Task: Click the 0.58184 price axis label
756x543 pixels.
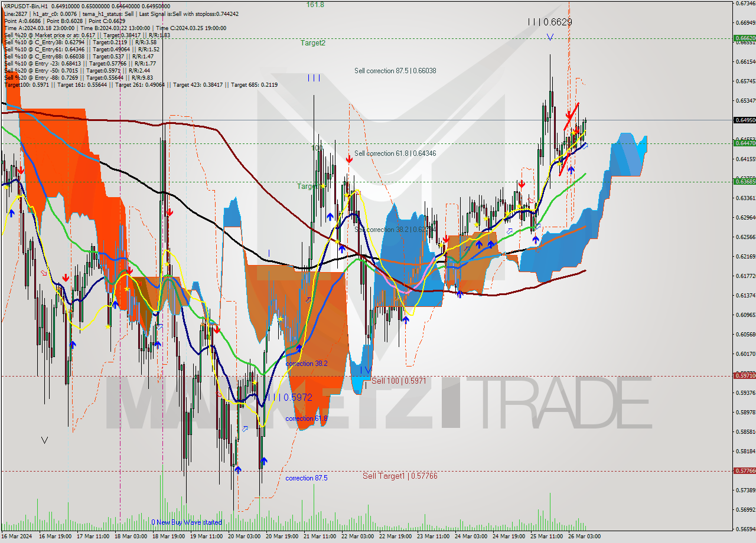Action: tap(745, 451)
